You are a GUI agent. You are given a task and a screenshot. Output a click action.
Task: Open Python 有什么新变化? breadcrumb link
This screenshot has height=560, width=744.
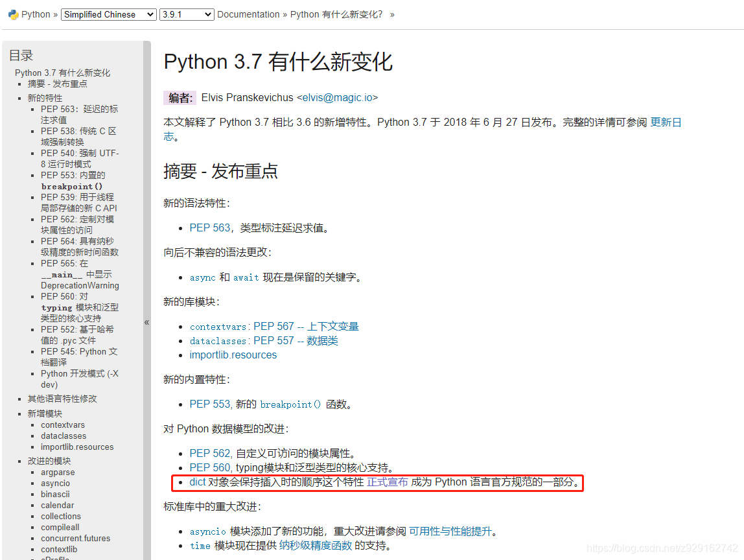pyautogui.click(x=336, y=15)
